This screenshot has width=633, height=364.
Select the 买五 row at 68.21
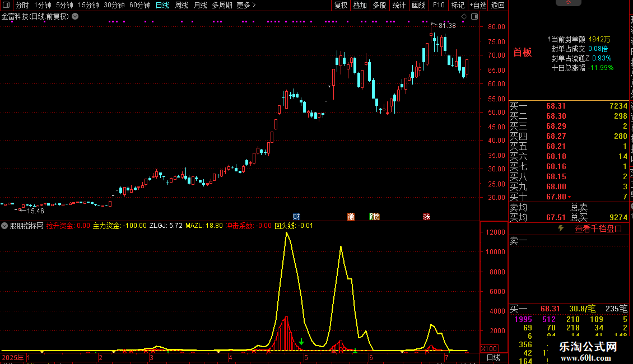point(569,147)
